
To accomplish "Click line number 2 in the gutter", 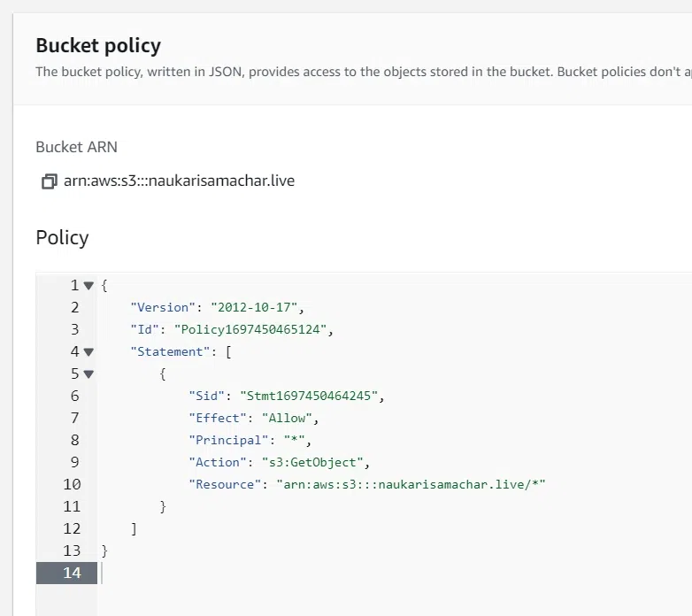I will 75,307.
